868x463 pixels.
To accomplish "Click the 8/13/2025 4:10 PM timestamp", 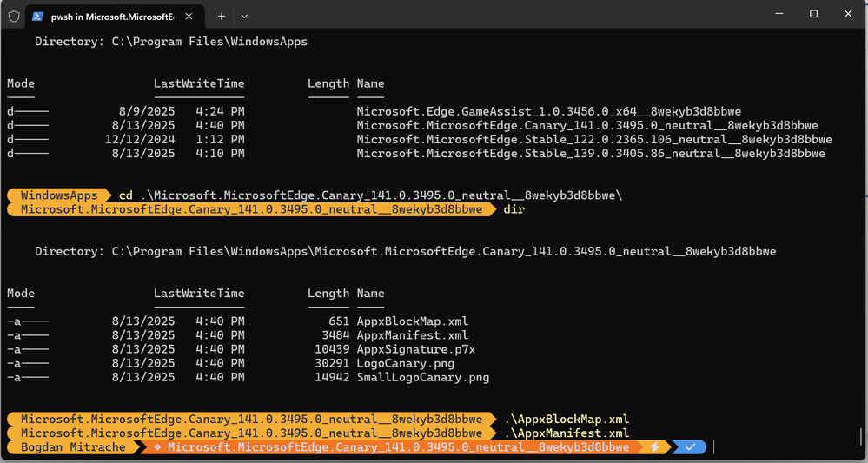I will click(x=178, y=153).
